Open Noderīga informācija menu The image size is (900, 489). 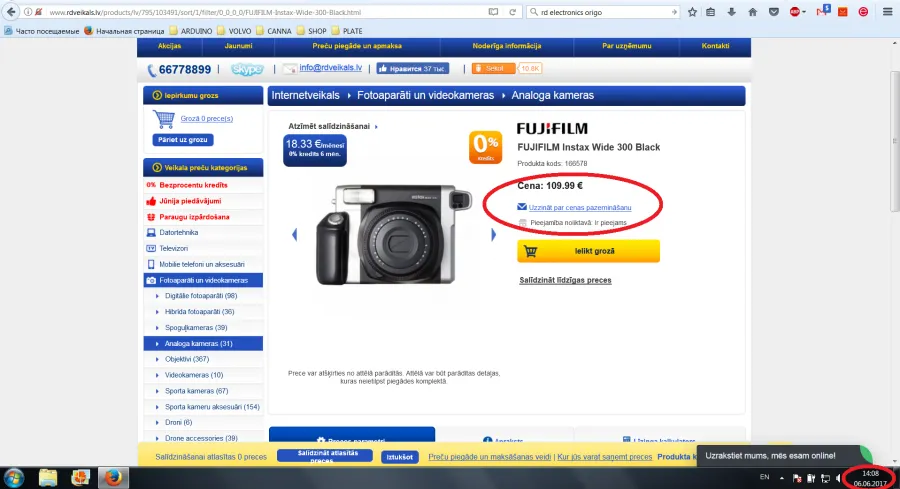click(x=507, y=46)
